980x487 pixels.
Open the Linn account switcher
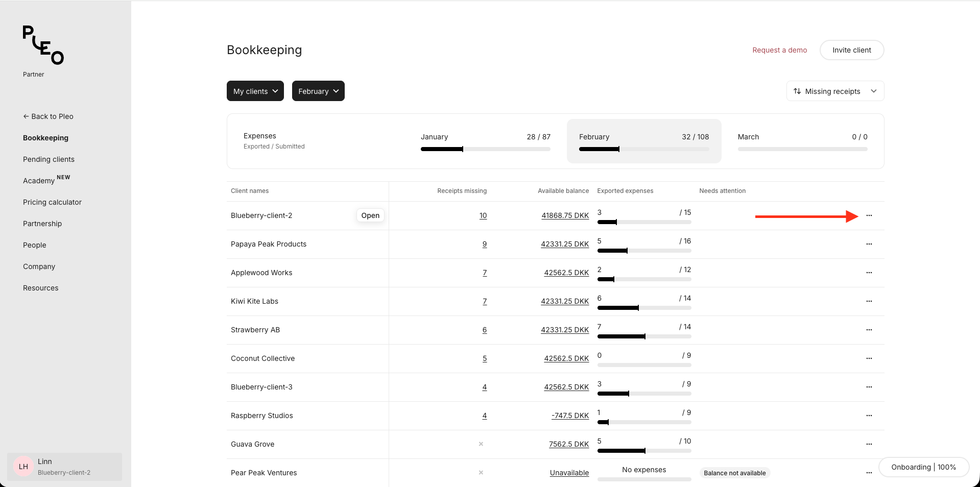65,467
